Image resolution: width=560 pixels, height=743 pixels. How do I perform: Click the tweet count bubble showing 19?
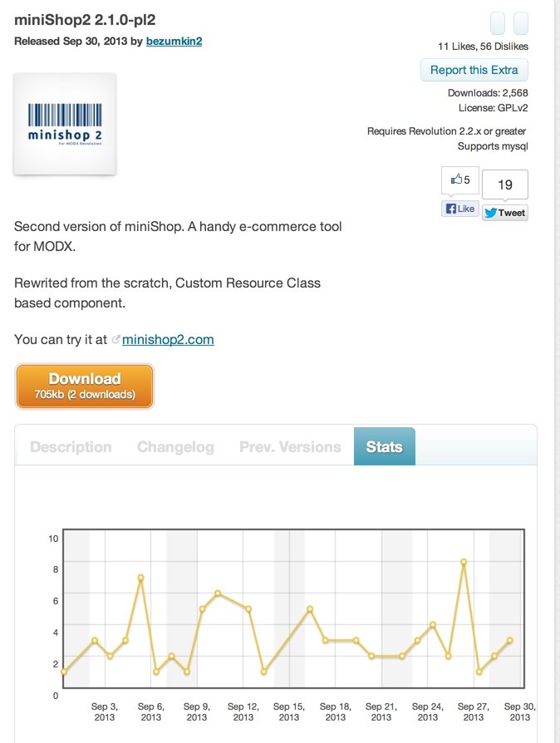(505, 185)
